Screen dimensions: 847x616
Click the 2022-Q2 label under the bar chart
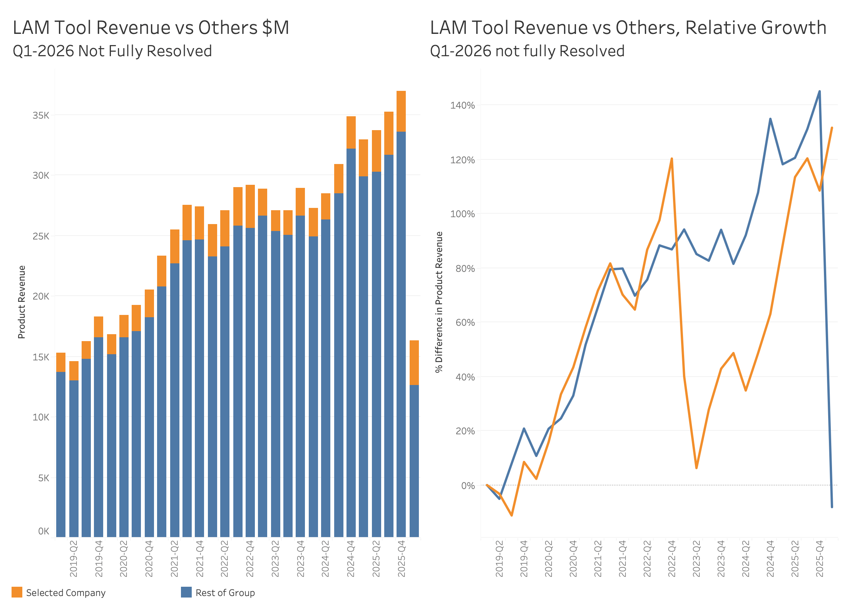click(x=224, y=559)
